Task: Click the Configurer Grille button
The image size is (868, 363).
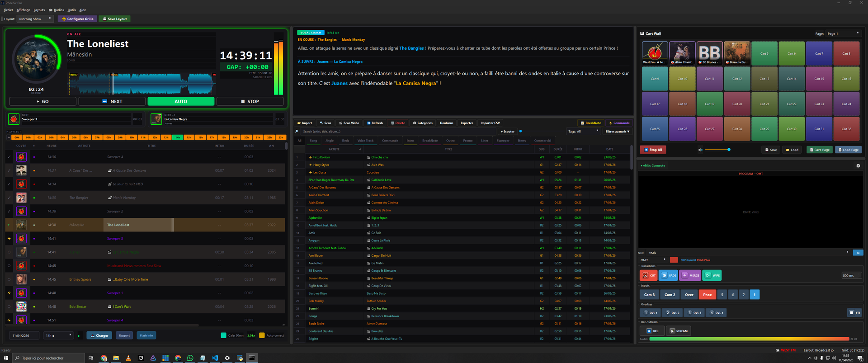Action: coord(78,19)
